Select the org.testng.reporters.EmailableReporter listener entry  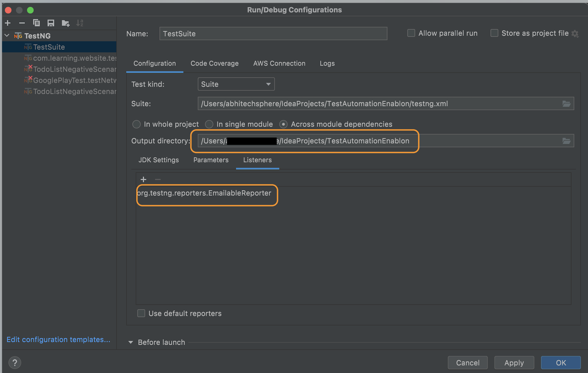click(204, 193)
